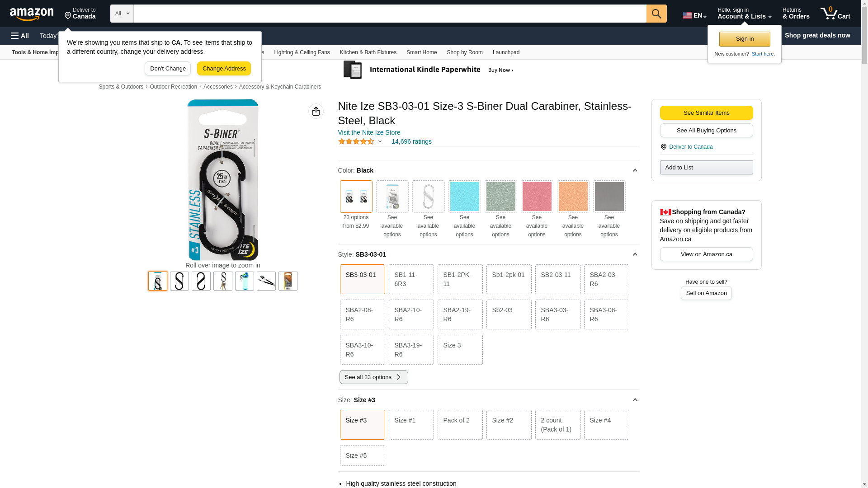Choose the Pack of 2 size
The height and width of the screenshot is (488, 868).
[x=460, y=424]
